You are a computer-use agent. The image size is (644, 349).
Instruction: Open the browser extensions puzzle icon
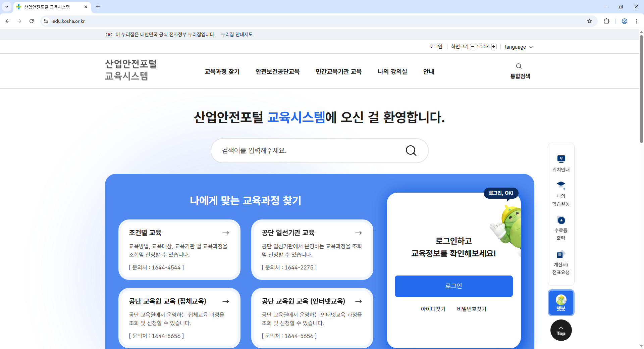coord(606,21)
